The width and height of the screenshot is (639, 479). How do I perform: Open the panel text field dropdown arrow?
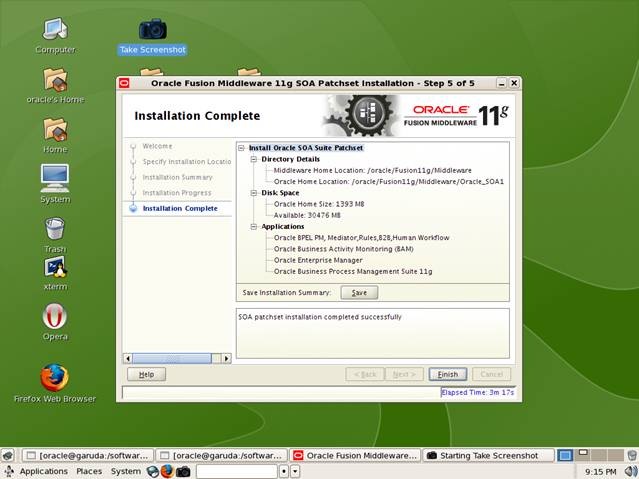pyautogui.click(x=295, y=472)
